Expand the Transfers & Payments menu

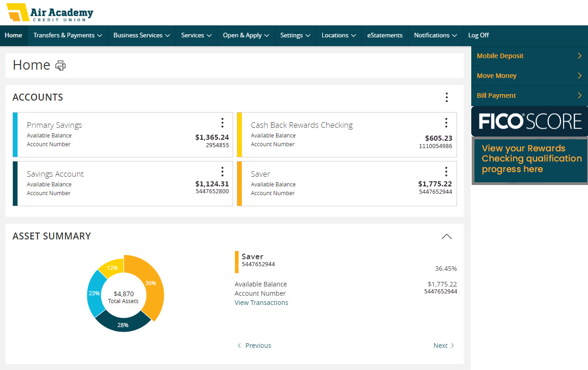[67, 36]
